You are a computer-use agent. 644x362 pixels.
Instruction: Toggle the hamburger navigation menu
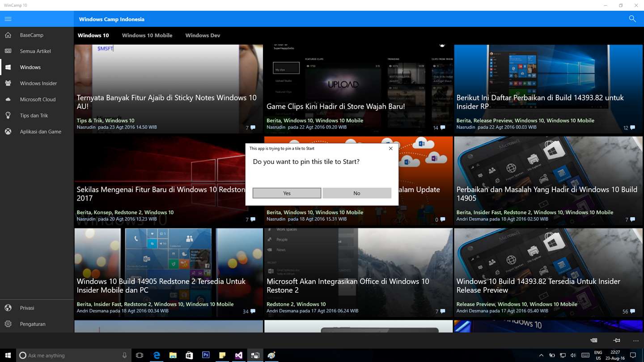8,19
